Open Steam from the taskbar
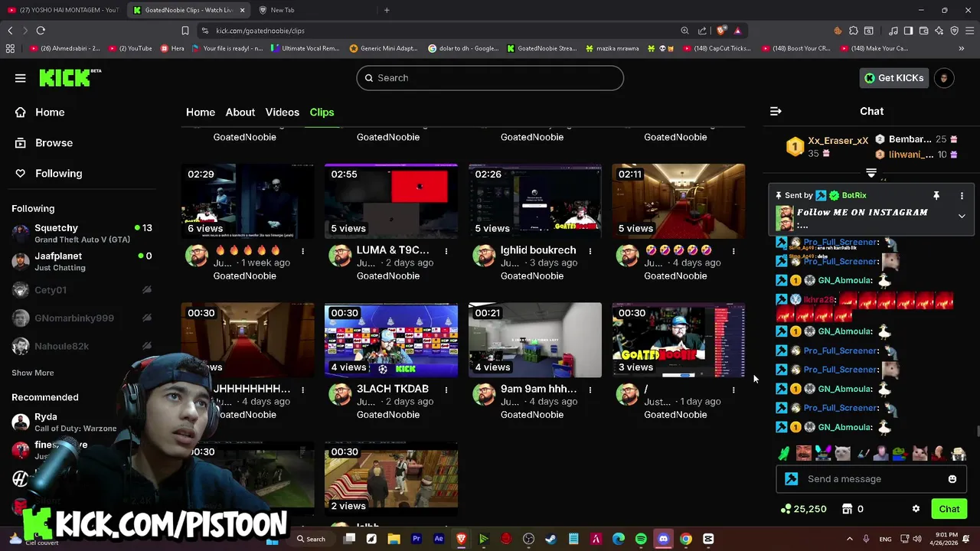Screen dimensions: 980x551 click(x=550, y=539)
